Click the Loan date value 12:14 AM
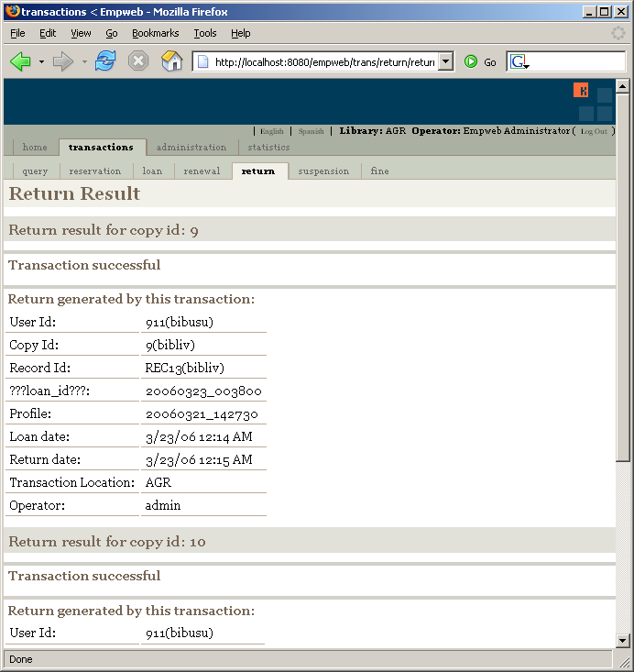The height and width of the screenshot is (672, 634). point(199,436)
